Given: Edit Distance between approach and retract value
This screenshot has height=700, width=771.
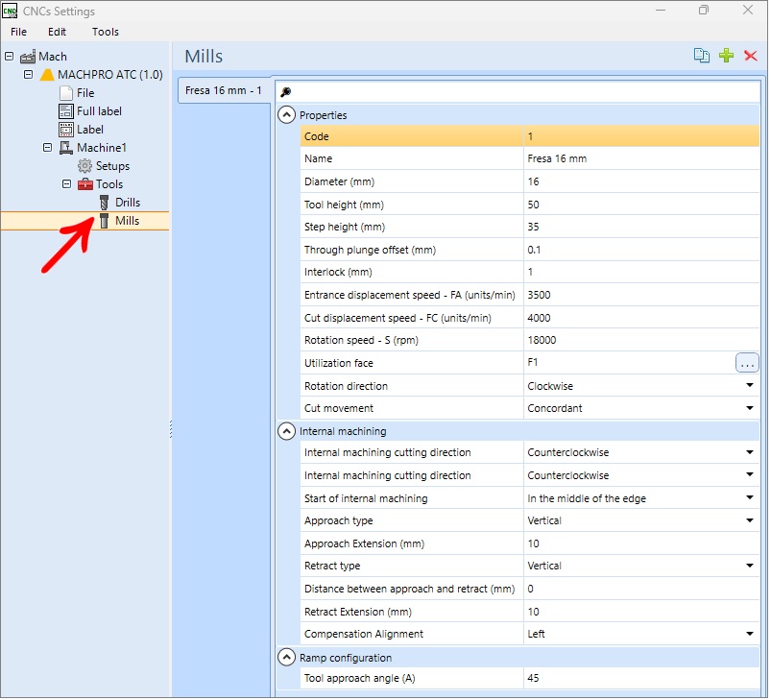Looking at the screenshot, I should coord(641,589).
